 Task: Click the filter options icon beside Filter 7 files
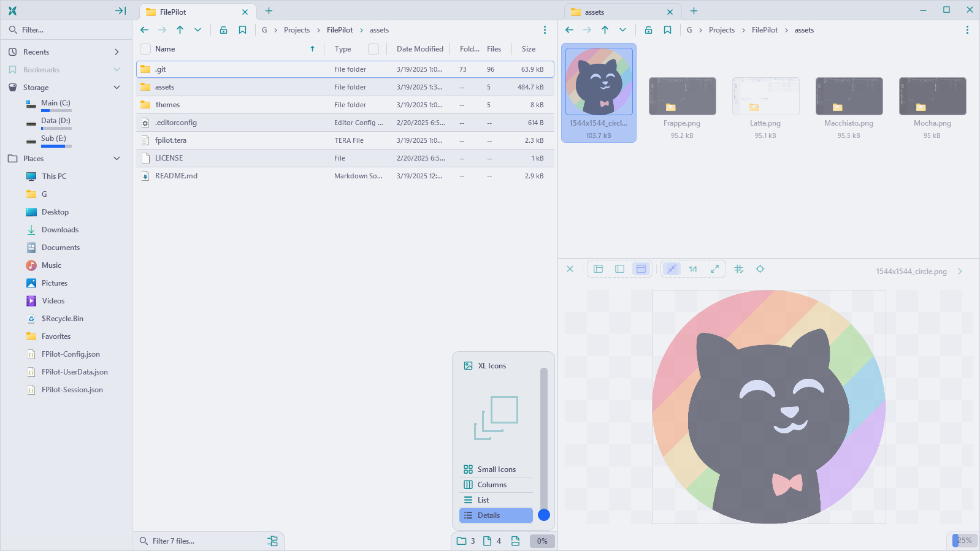[272, 541]
